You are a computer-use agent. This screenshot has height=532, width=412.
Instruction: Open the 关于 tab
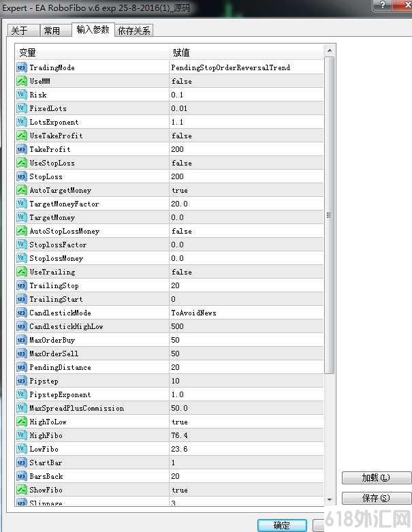point(23,31)
